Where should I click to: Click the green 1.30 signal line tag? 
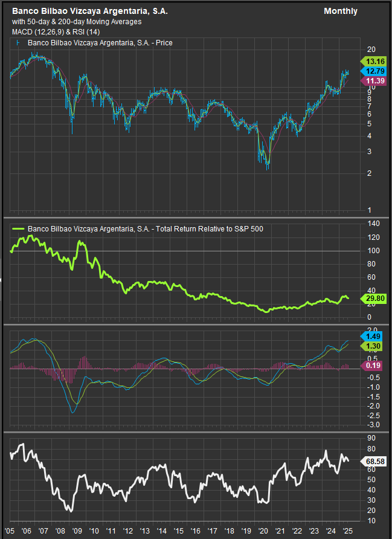click(x=371, y=346)
